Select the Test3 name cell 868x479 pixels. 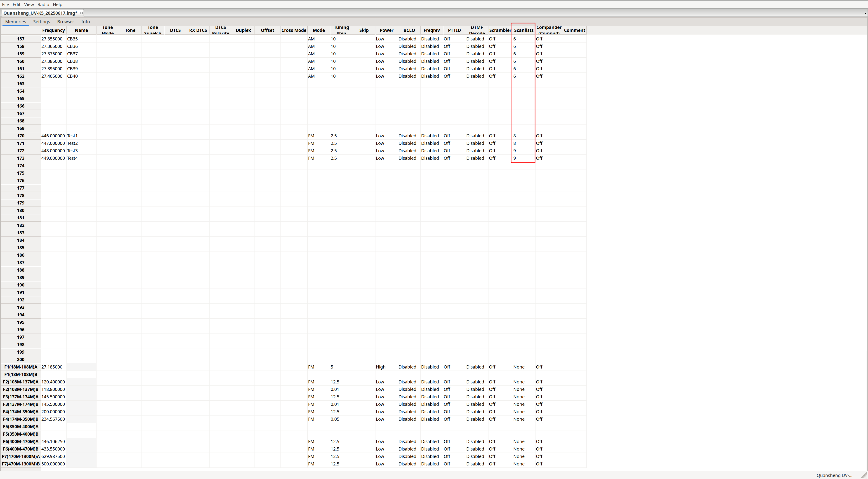click(x=81, y=150)
